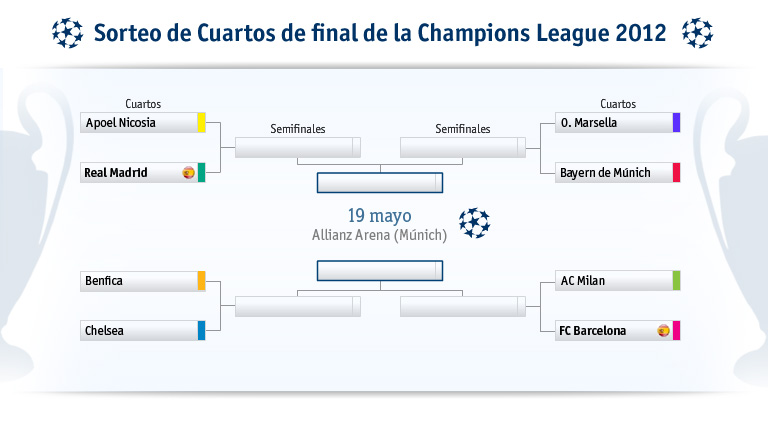
Task: Select the Bayern de Múnich team box
Action: [x=613, y=173]
